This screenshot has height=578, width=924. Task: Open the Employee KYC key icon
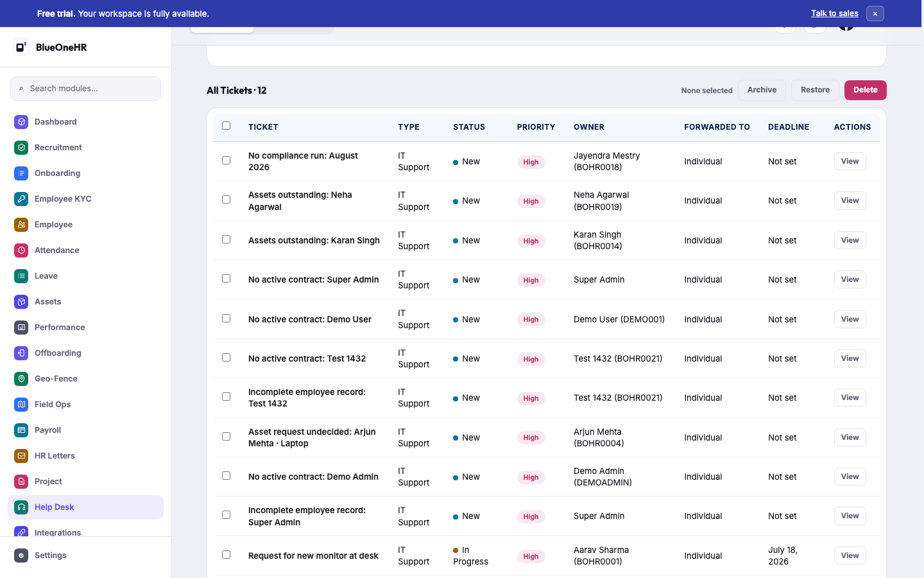[x=21, y=199]
